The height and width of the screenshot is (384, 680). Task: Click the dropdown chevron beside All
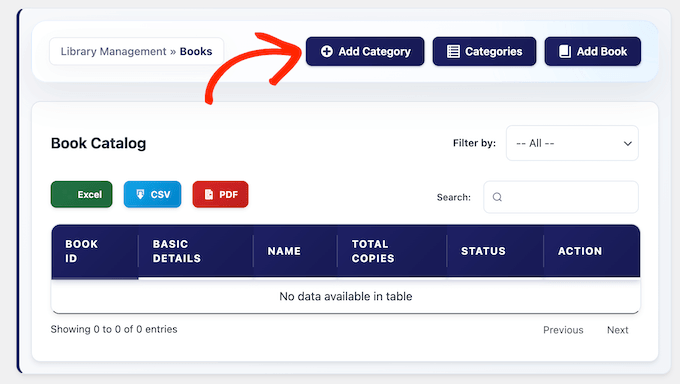coord(628,144)
